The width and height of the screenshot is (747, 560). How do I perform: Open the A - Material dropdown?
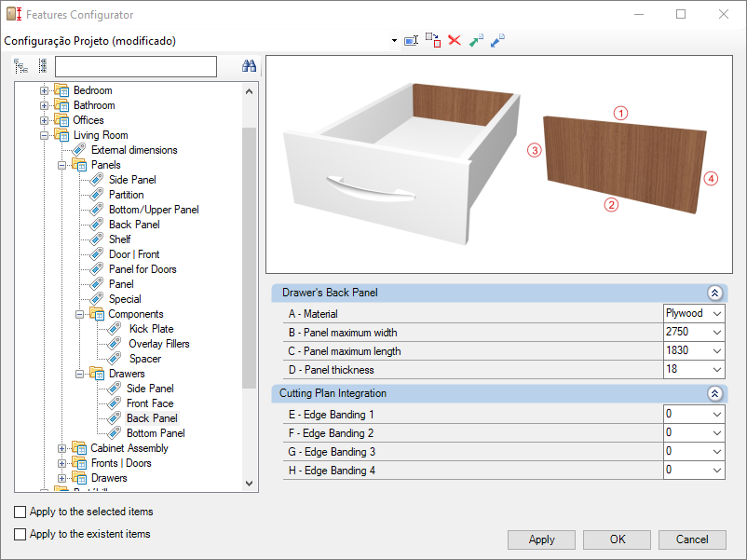pyautogui.click(x=717, y=314)
